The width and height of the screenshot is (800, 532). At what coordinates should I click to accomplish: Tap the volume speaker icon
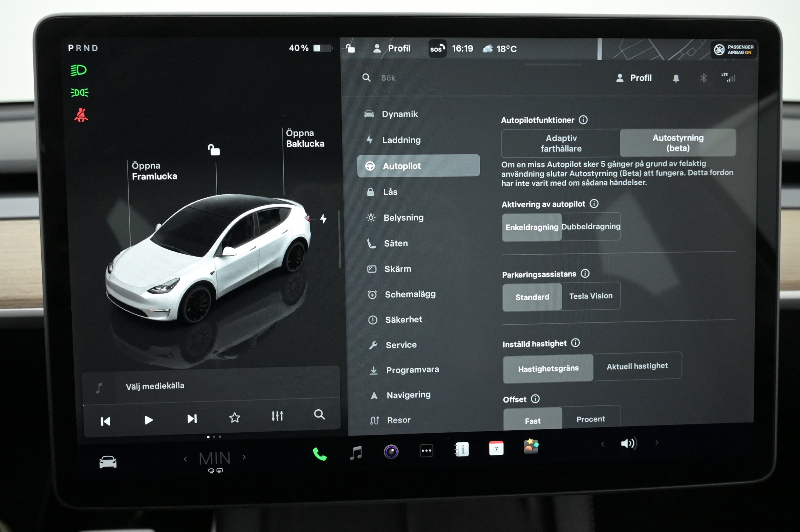[629, 443]
